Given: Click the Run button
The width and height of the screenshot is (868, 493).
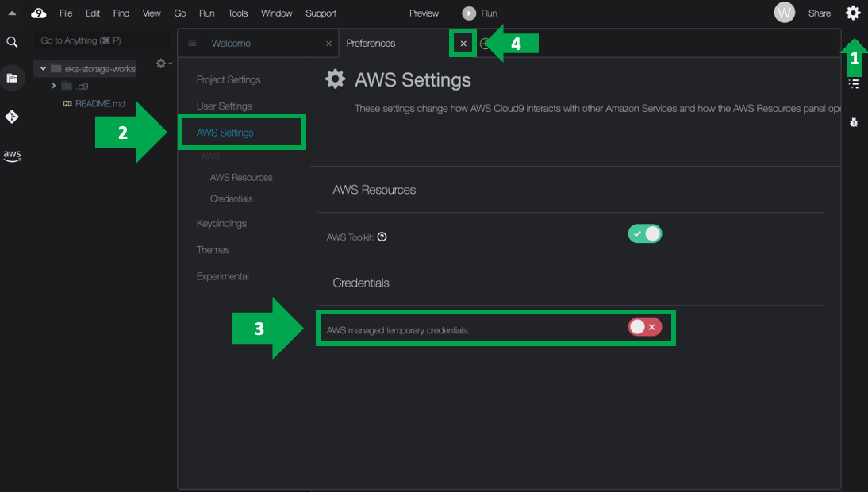Looking at the screenshot, I should coord(480,13).
